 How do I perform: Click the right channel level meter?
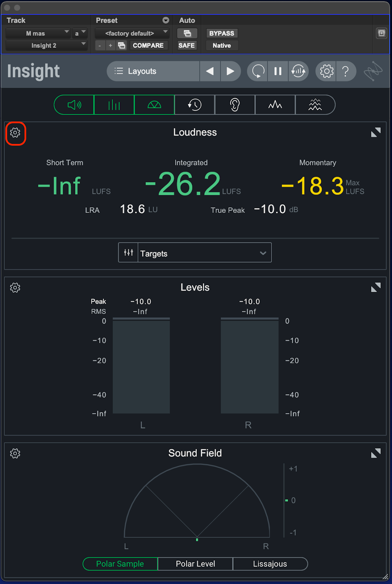click(250, 366)
